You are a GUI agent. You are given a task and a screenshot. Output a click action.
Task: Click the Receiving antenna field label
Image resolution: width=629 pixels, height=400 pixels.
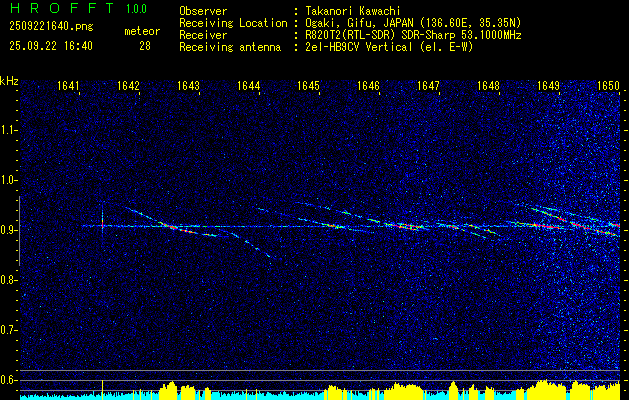230,47
